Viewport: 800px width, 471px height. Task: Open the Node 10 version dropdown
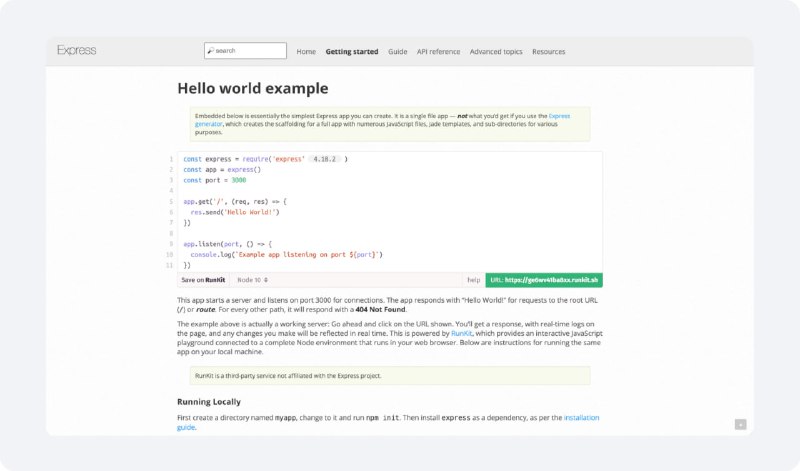253,280
